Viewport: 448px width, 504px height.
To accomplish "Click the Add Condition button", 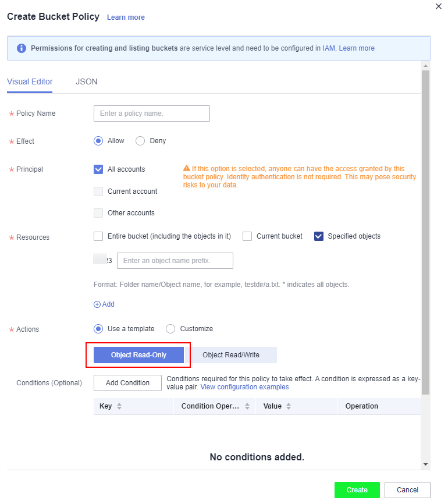I will (x=127, y=383).
